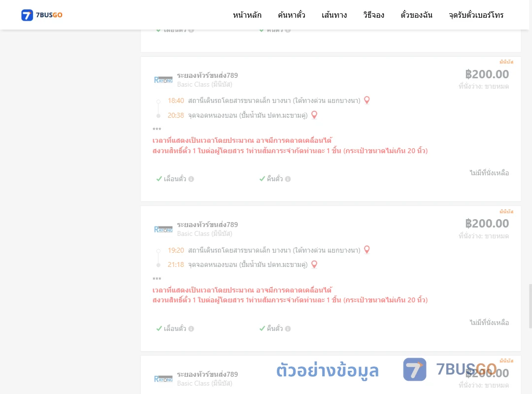The image size is (532, 394).
Task: Click เลื่อนตั๋ว label in 18:40 trip card
Action: click(x=175, y=178)
